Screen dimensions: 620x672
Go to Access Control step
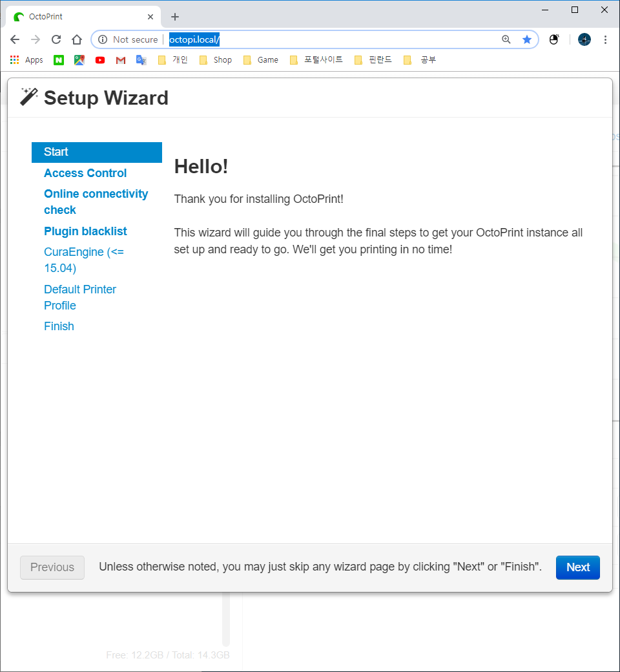click(85, 173)
